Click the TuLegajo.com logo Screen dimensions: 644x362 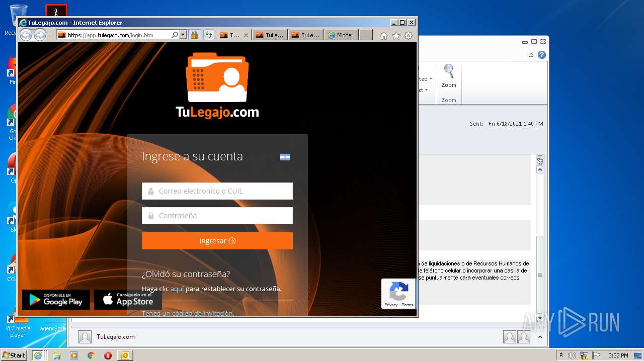point(217,85)
